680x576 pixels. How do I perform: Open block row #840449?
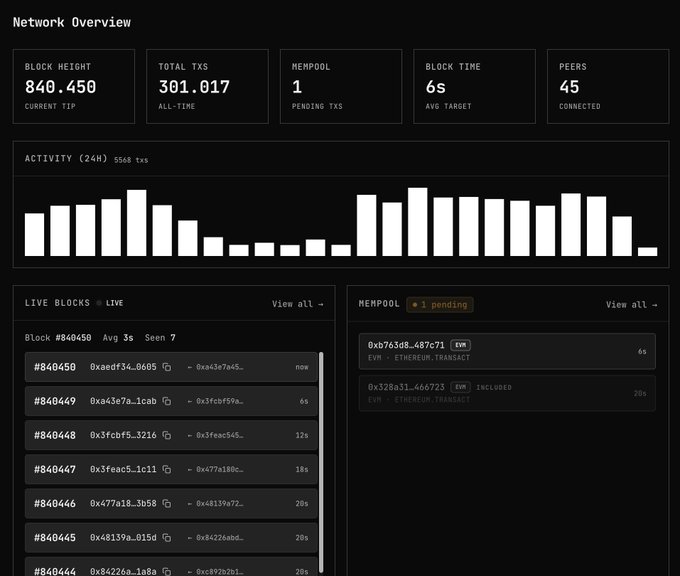(171, 401)
